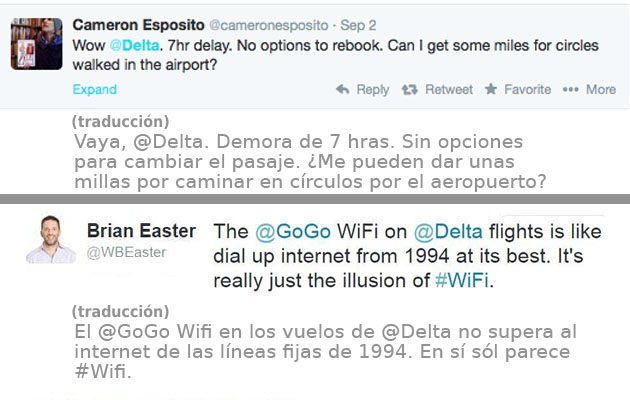Image resolution: width=630 pixels, height=400 pixels.
Task: Click the Reply text button
Action: [373, 90]
